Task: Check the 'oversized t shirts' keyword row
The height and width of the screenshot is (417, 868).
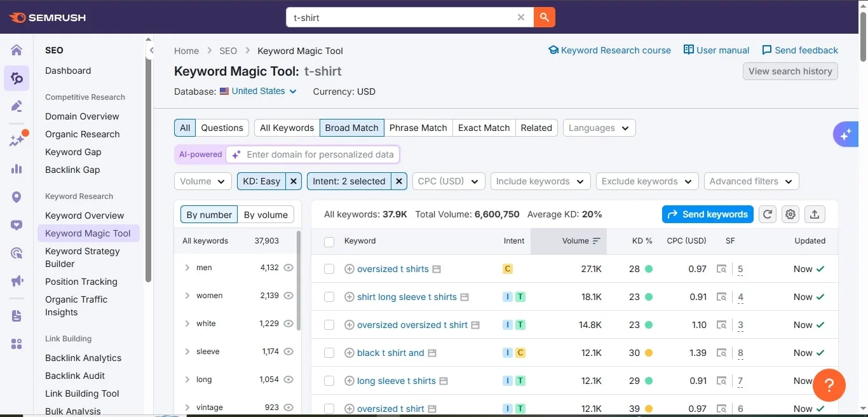Action: pyautogui.click(x=329, y=269)
